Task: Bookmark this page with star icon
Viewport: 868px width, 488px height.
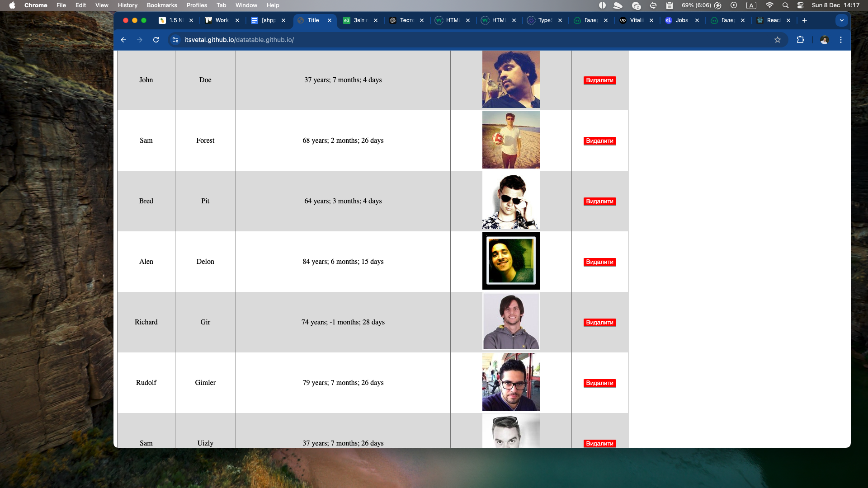Action: point(778,40)
